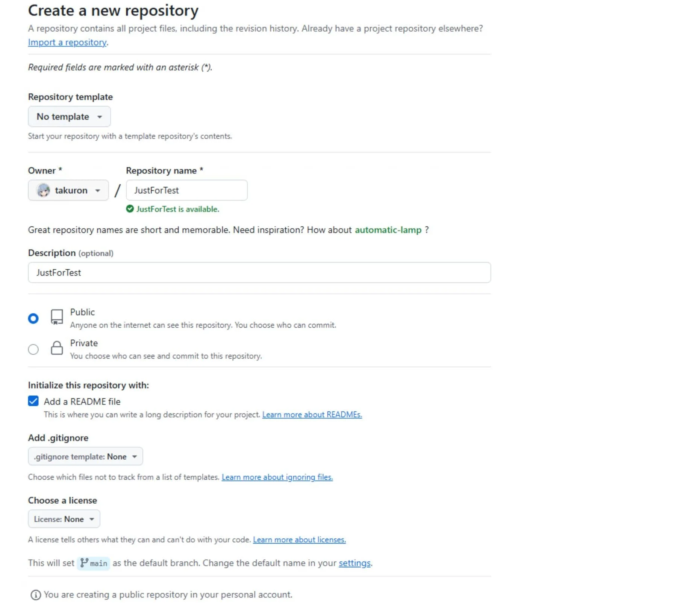This screenshot has width=700, height=603.
Task: Open the .gitignore template dropdown
Action: click(x=85, y=456)
